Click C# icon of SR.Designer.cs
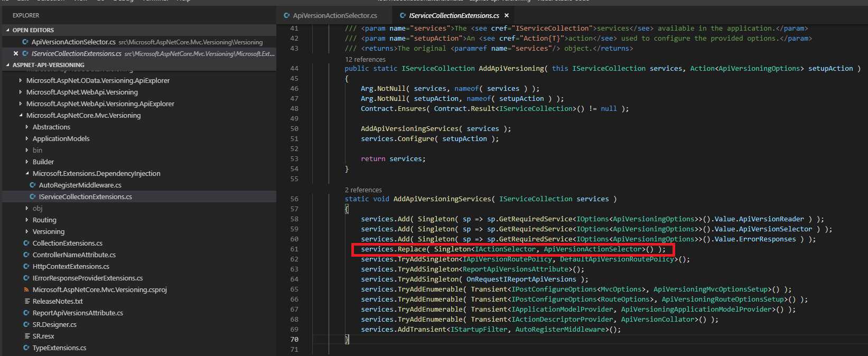 [26, 324]
